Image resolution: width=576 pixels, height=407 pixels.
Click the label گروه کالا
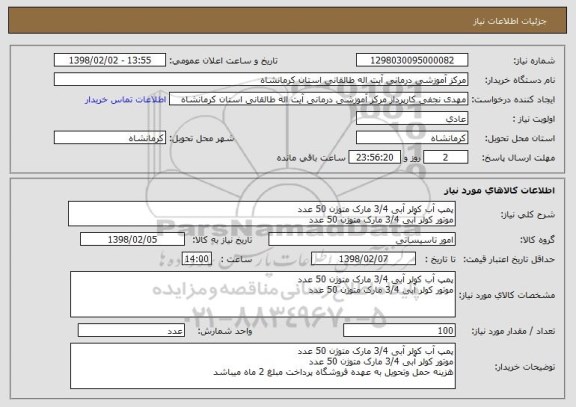(x=537, y=240)
